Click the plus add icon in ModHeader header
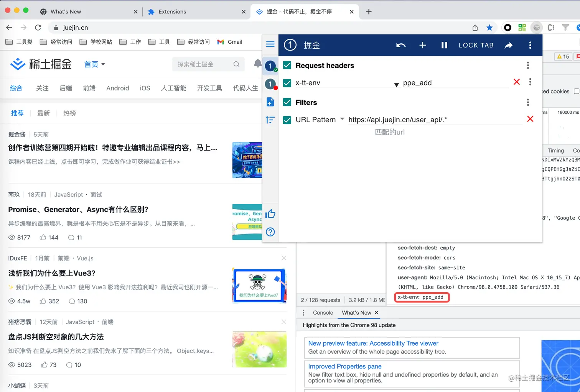The image size is (580, 392). point(423,45)
